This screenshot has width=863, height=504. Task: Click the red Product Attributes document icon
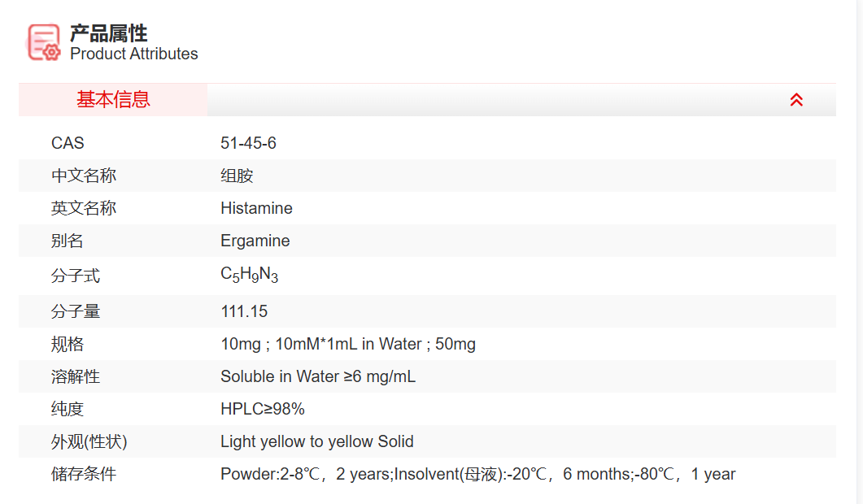(x=44, y=42)
